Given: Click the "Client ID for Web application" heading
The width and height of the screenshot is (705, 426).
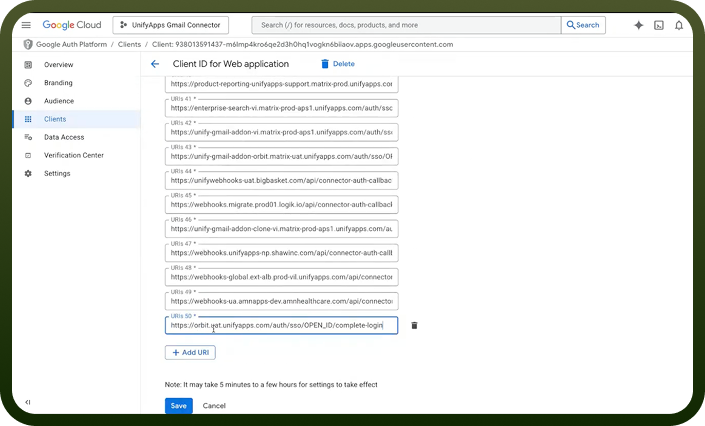Looking at the screenshot, I should coord(231,64).
